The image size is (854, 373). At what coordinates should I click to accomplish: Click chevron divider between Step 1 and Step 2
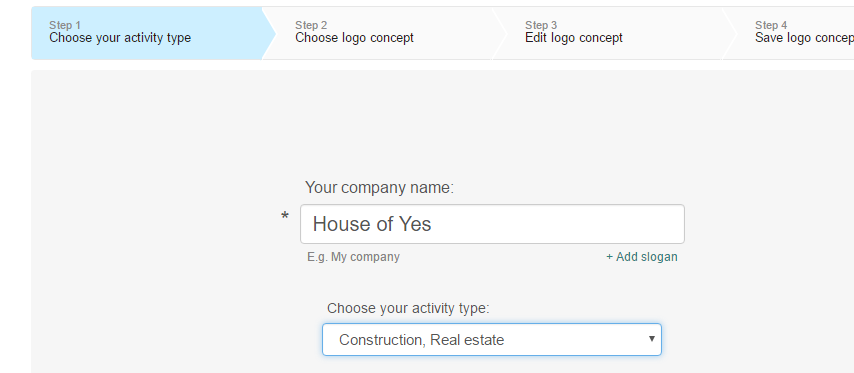[269, 33]
